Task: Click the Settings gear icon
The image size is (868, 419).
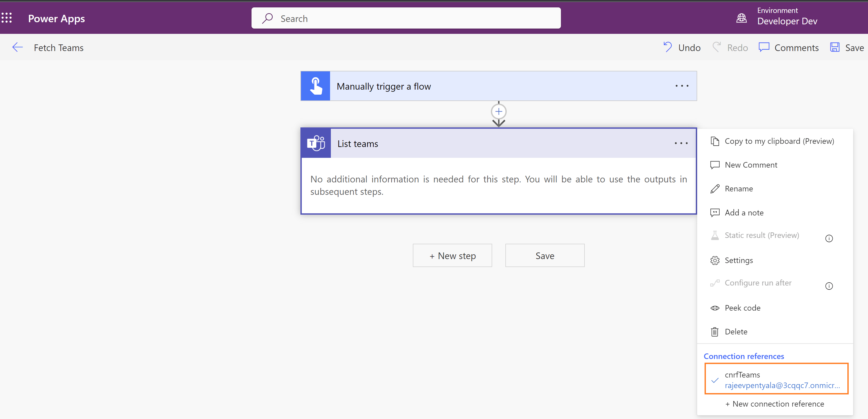Action: [x=715, y=260]
